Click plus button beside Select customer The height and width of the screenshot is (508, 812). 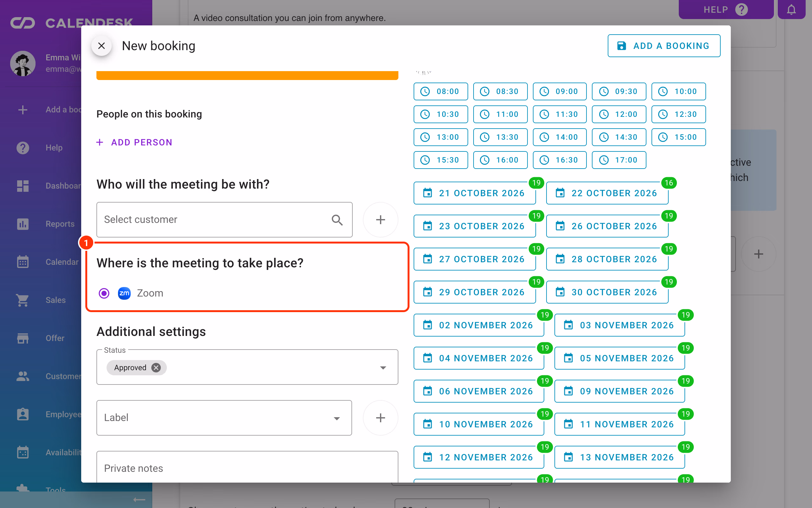(x=380, y=220)
